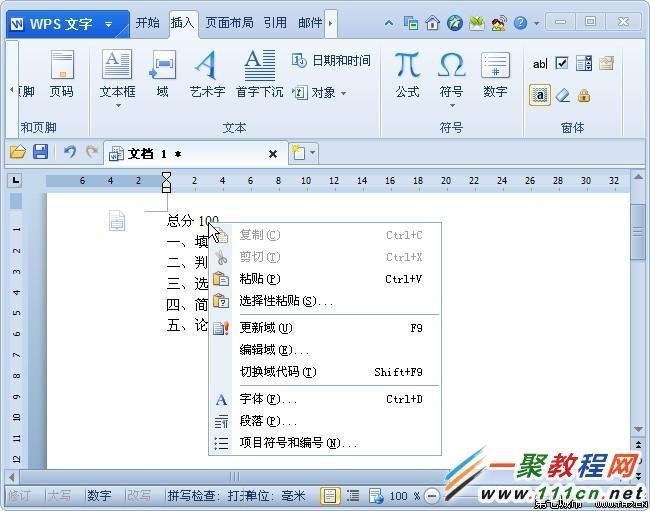
Task: Switch to the 引用 ribbon tab
Action: pyautogui.click(x=275, y=23)
